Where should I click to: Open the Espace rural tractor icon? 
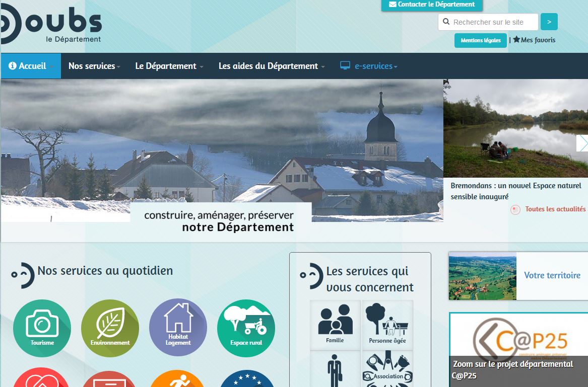point(246,328)
